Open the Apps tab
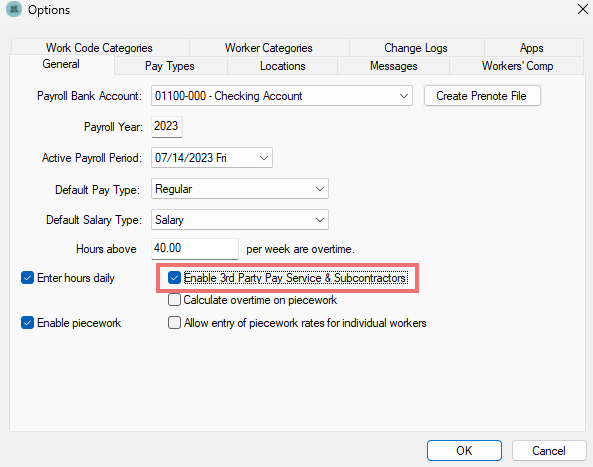Screen dimensions: 593x467 [x=531, y=48]
